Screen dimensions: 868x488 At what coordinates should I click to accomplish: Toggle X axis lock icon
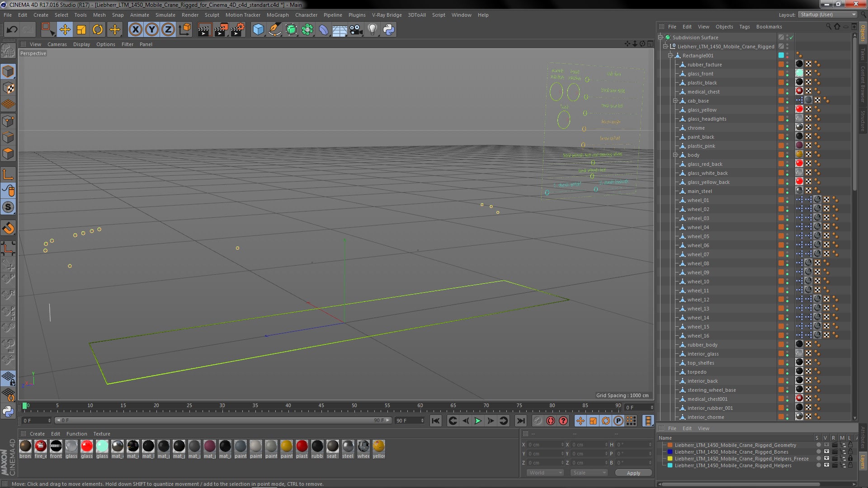pos(135,30)
